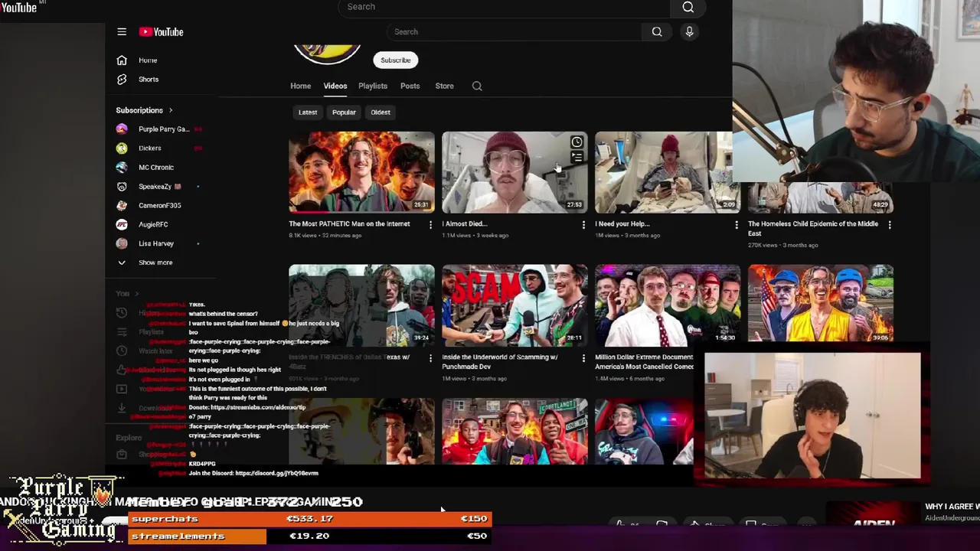Expand the You section chevron in sidebar
This screenshot has height=551, width=980.
point(137,294)
